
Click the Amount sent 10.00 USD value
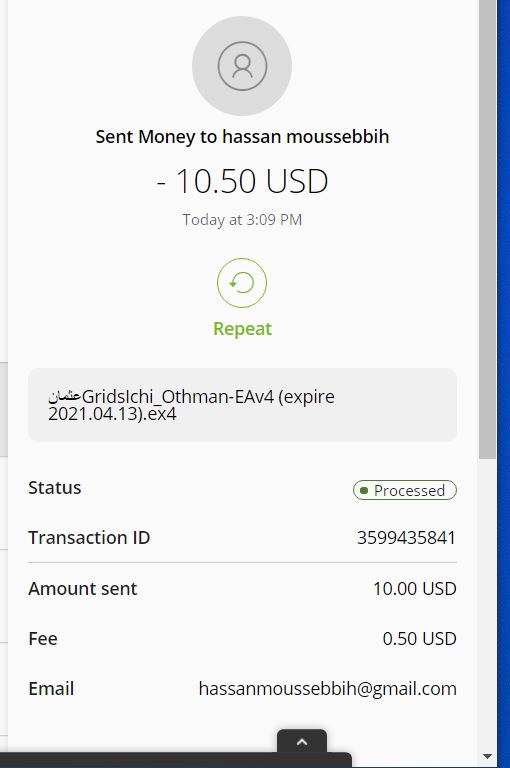pyautogui.click(x=414, y=589)
